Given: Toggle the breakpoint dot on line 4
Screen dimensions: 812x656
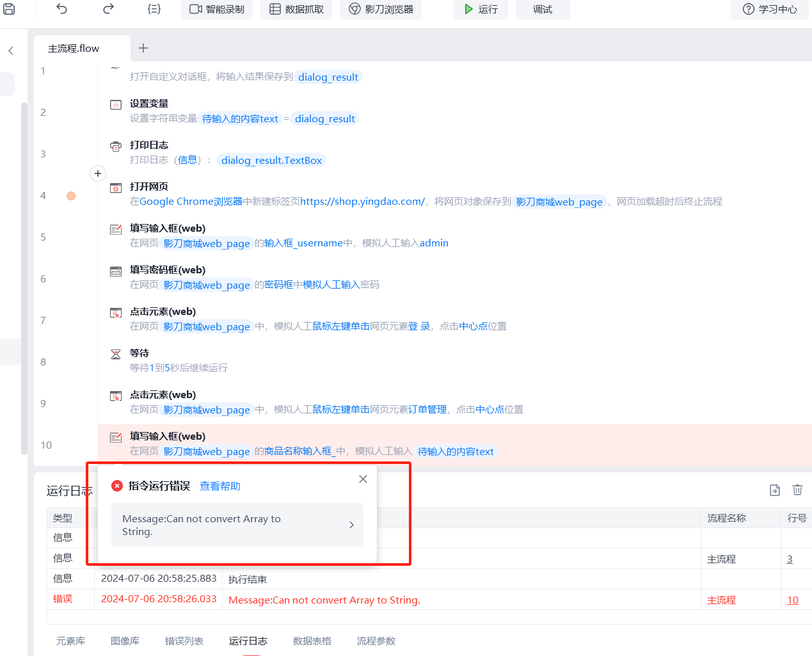Looking at the screenshot, I should tap(71, 196).
